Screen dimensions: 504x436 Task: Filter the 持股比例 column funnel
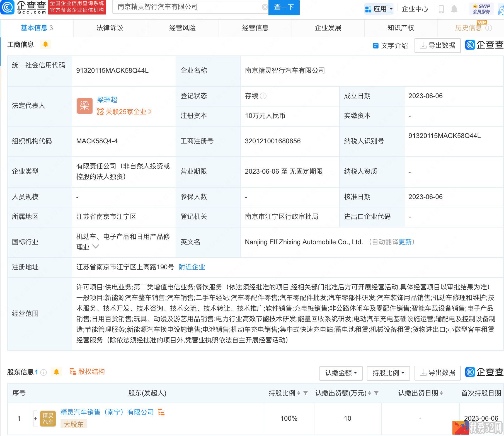click(306, 393)
